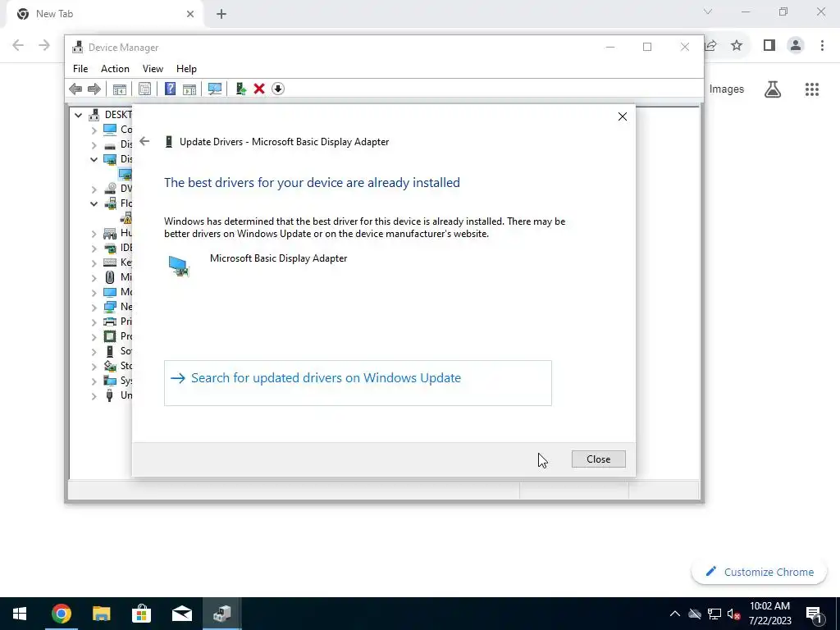Select the USB plug icon in device tree
Screen dimensions: 840x630
(110, 395)
